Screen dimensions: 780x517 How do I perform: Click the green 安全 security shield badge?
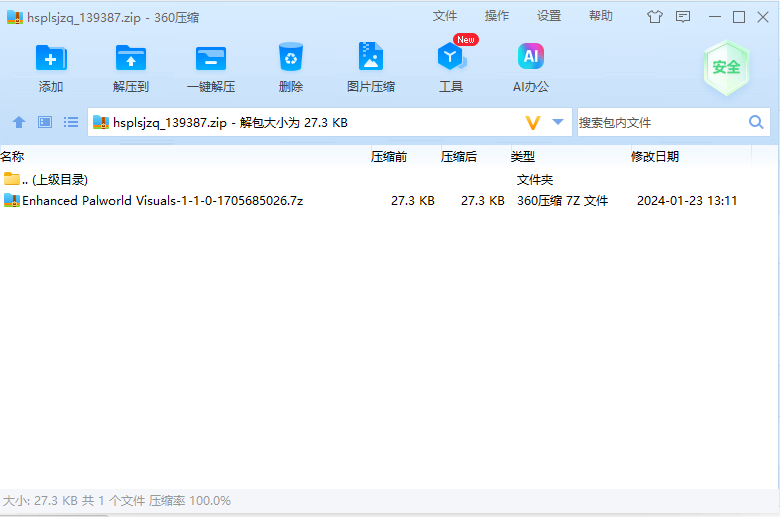tap(726, 68)
